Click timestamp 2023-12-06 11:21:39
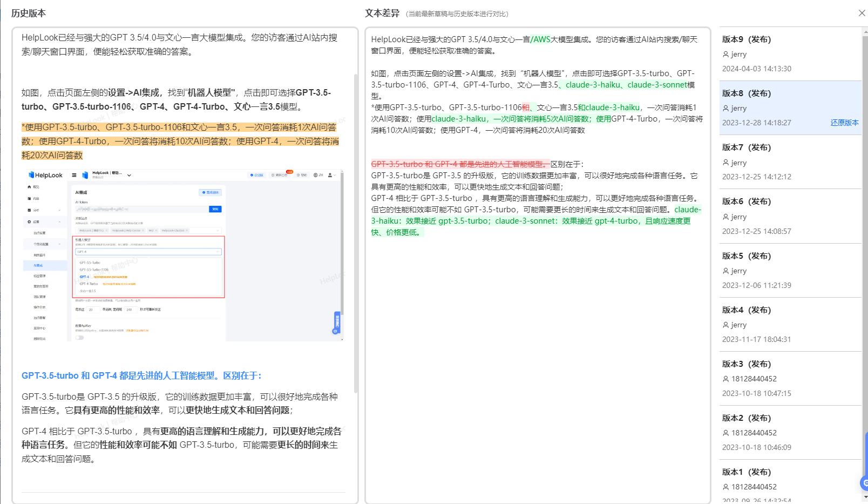 pyautogui.click(x=757, y=285)
